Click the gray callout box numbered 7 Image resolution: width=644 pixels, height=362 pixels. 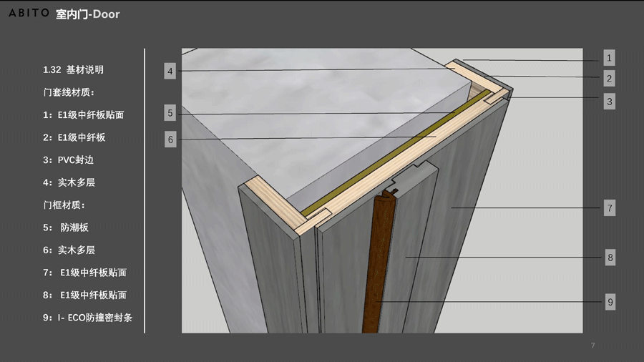point(609,208)
